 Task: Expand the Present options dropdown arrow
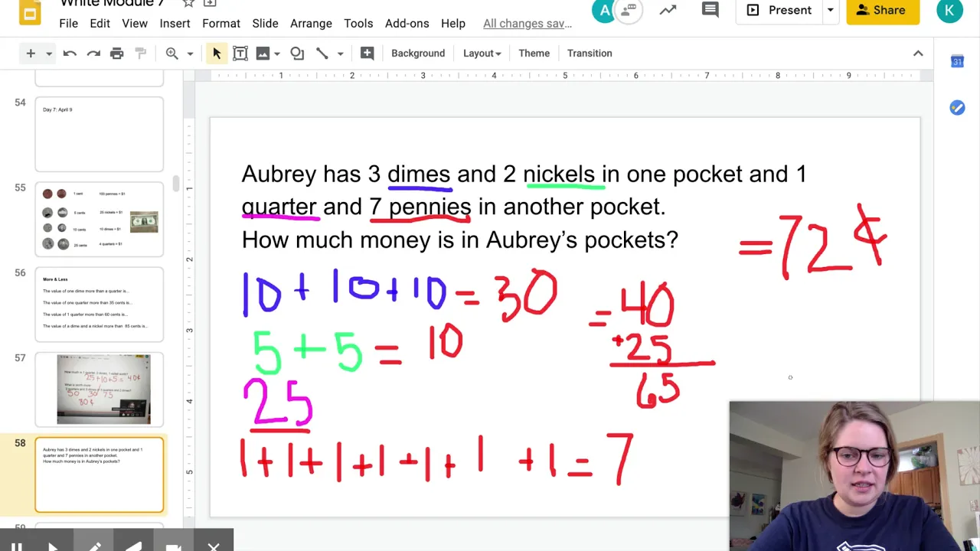[x=830, y=10]
